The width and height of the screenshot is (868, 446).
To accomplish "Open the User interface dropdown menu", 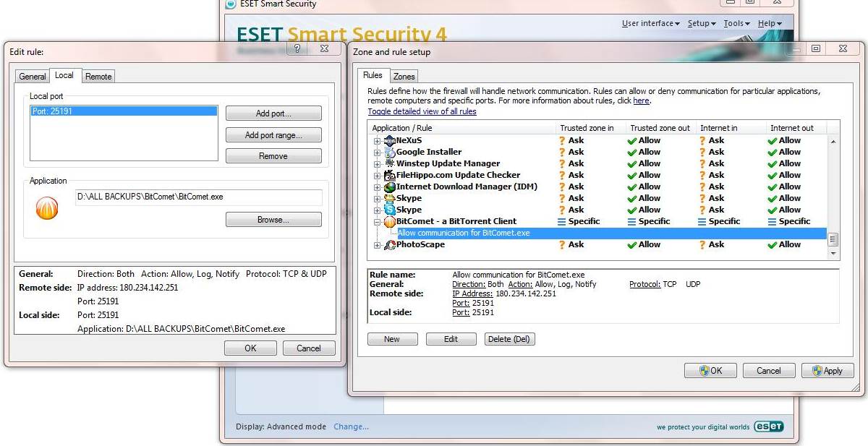I will tap(650, 23).
